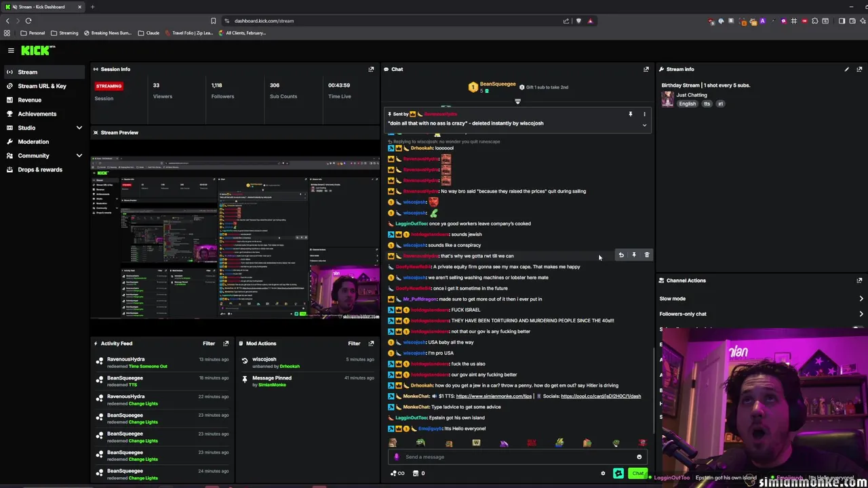Click the English language tag
Screen dimensions: 868x488
[687, 104]
